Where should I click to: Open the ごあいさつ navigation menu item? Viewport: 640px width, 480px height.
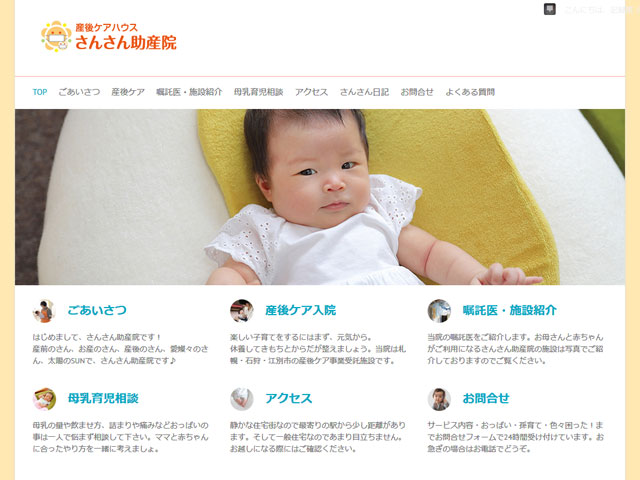point(79,92)
